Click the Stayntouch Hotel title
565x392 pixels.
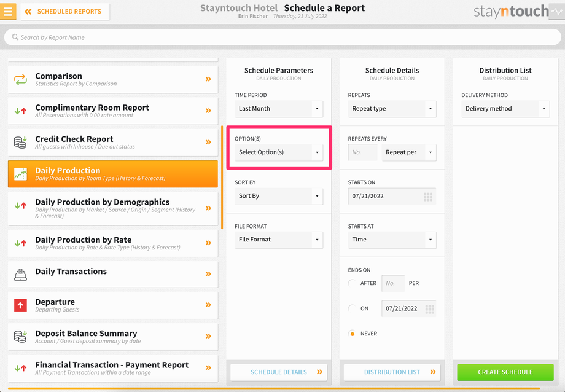click(x=239, y=8)
